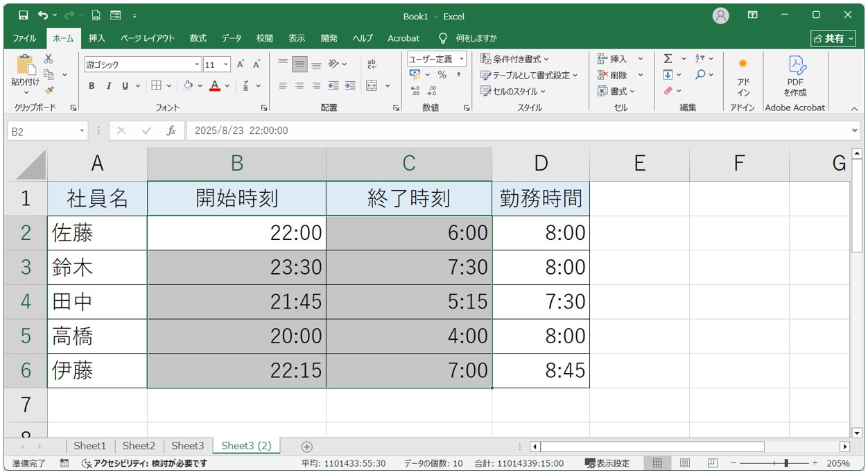
Task: Click the 共有 share button
Action: coord(833,38)
